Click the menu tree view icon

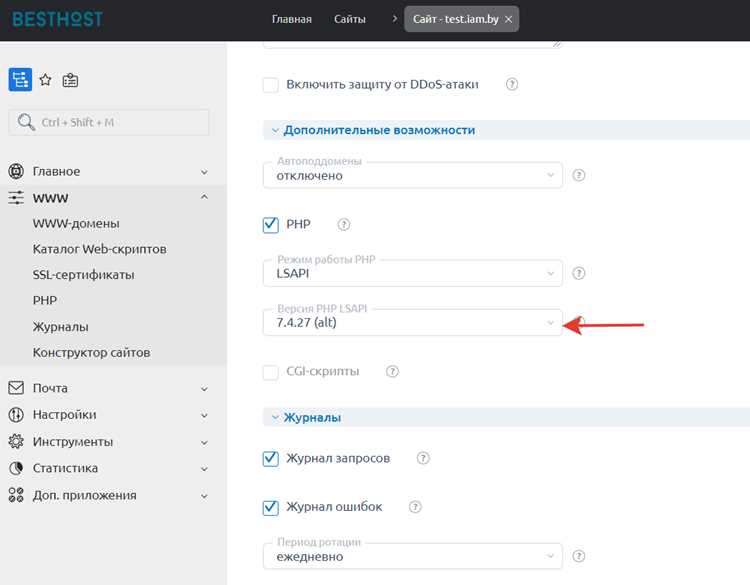tap(20, 79)
